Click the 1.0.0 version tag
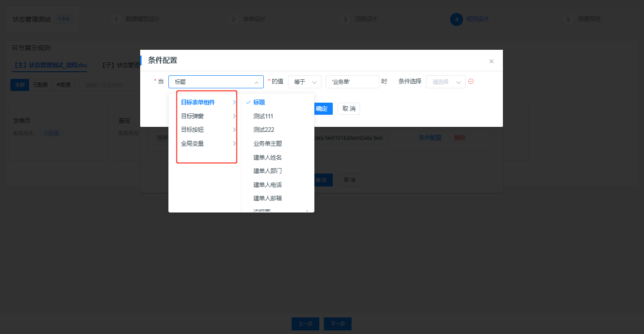This screenshot has height=334, width=644. pyautogui.click(x=64, y=19)
